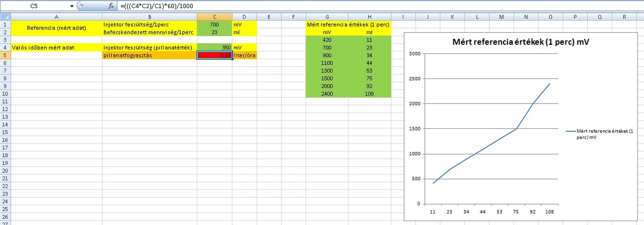This screenshot has width=644, height=225.
Task: Select the 108 cell in column H
Action: pyautogui.click(x=369, y=94)
